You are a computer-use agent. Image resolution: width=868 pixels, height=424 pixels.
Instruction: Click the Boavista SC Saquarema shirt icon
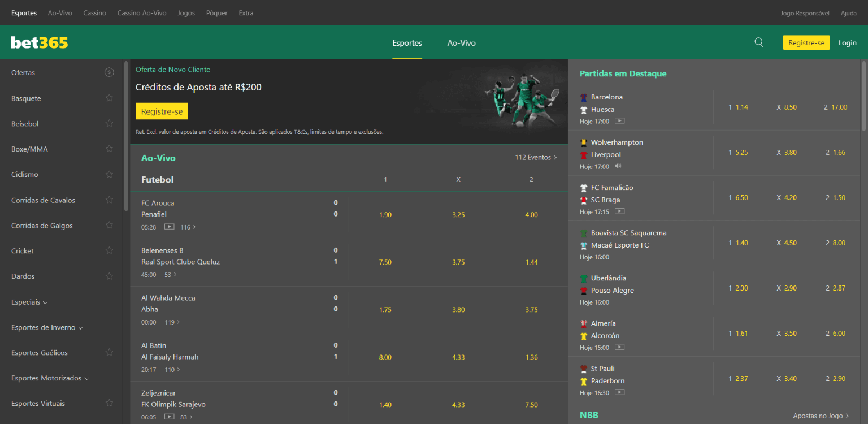pyautogui.click(x=584, y=233)
